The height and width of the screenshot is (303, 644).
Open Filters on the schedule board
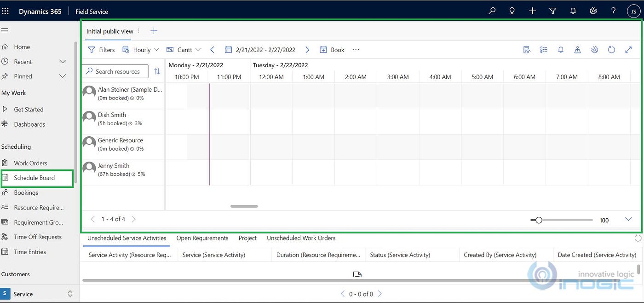click(x=101, y=50)
